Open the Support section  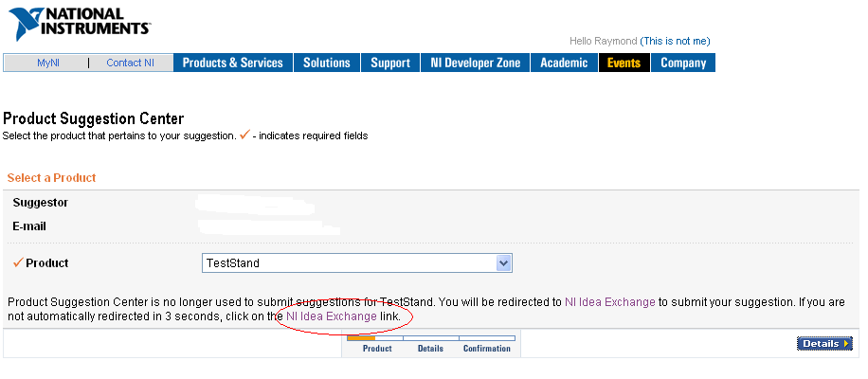tap(390, 63)
